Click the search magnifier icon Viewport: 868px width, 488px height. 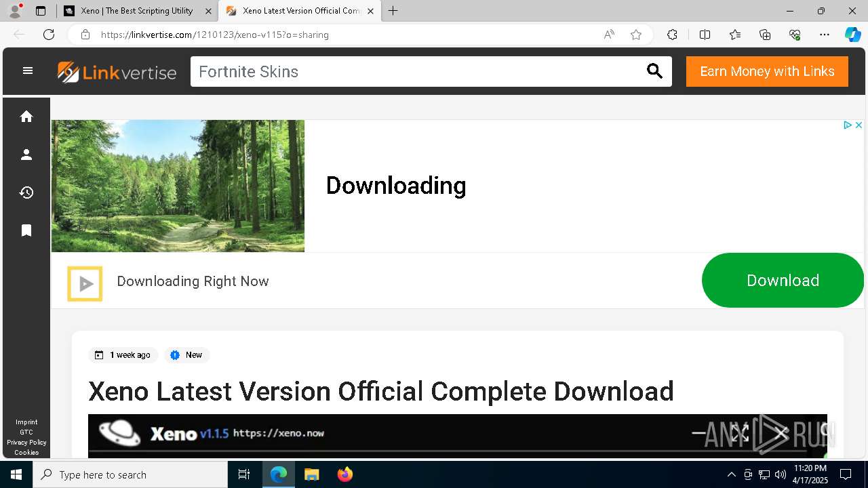(654, 71)
